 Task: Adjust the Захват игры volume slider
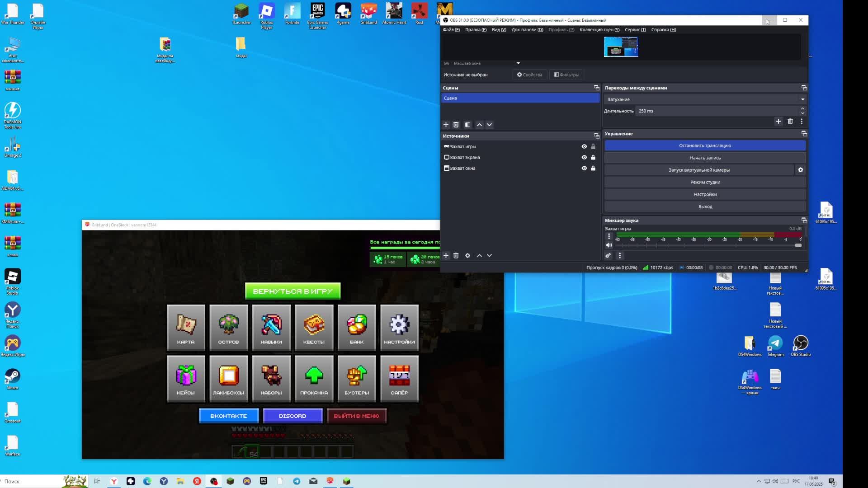[x=798, y=245]
